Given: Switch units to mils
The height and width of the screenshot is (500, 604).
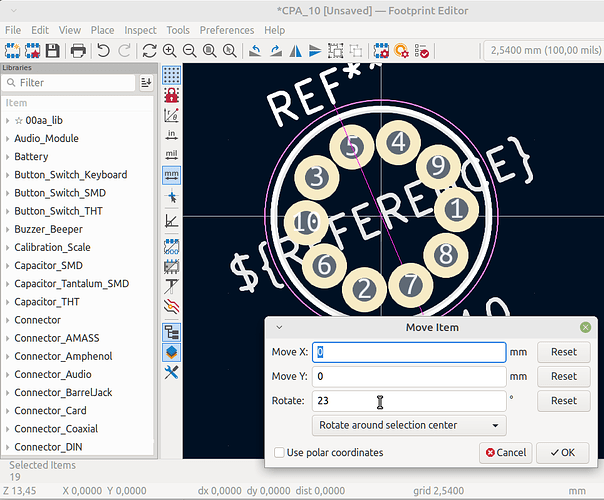Looking at the screenshot, I should click(x=171, y=155).
